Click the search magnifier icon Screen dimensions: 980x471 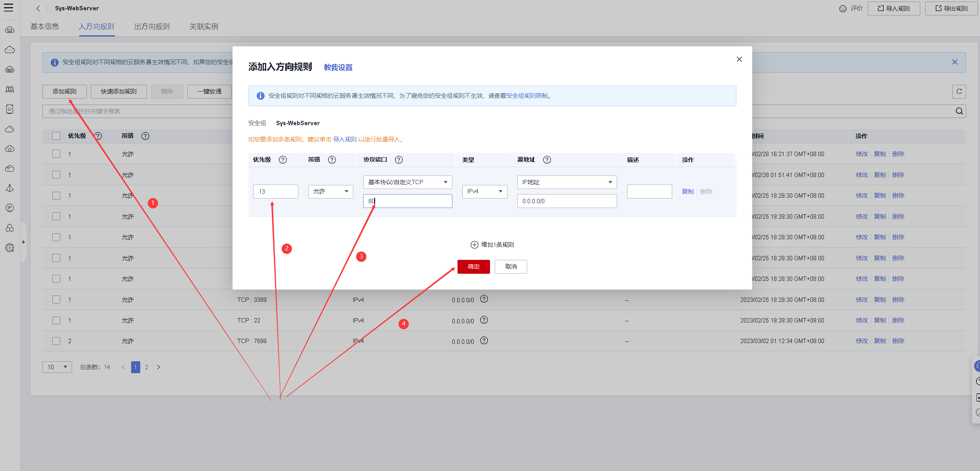click(959, 111)
